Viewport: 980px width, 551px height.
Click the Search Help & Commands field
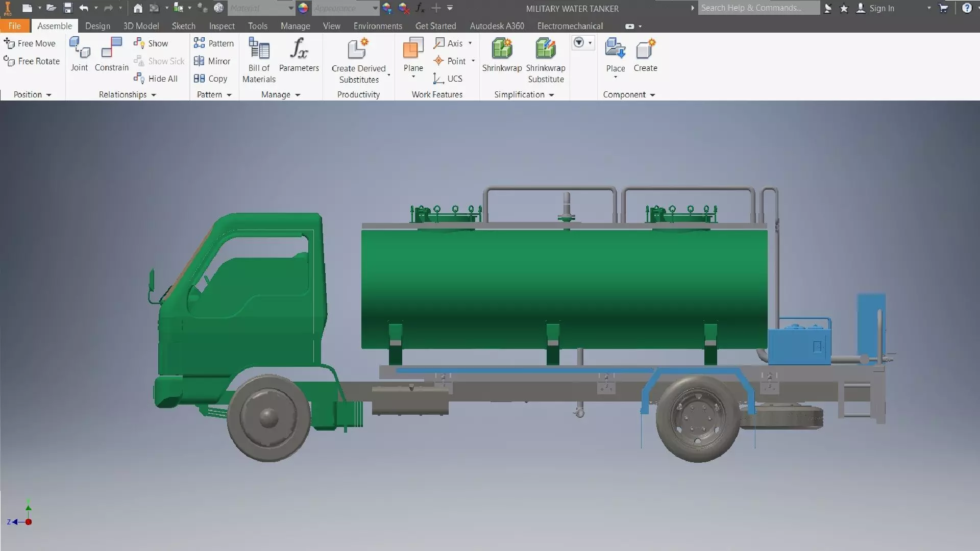(x=759, y=8)
